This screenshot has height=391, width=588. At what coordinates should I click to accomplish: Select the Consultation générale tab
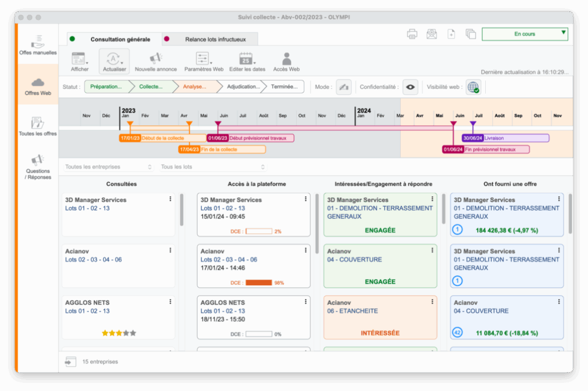[x=115, y=40]
